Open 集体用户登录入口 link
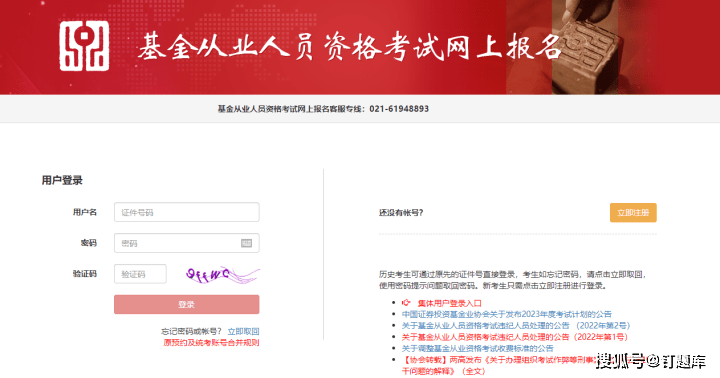This screenshot has width=720, height=378. tap(450, 303)
